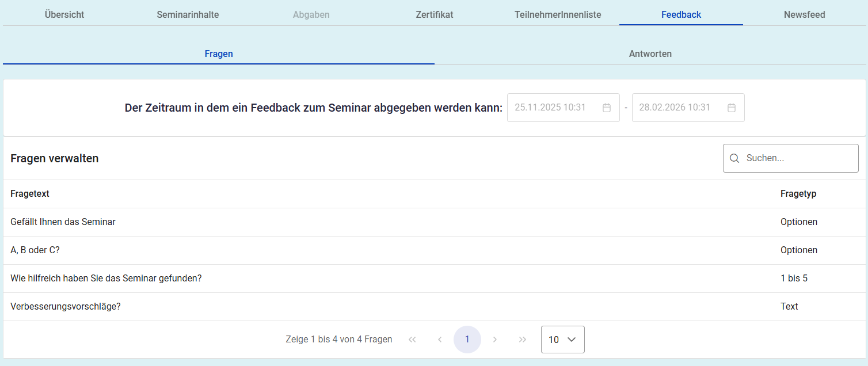Viewport: 868px width, 366px height.
Task: Switch to the Antworten tab
Action: click(x=650, y=54)
